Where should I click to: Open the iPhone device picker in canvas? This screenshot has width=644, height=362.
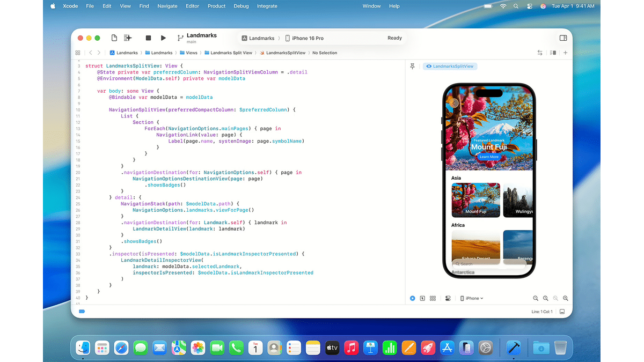coord(472,298)
